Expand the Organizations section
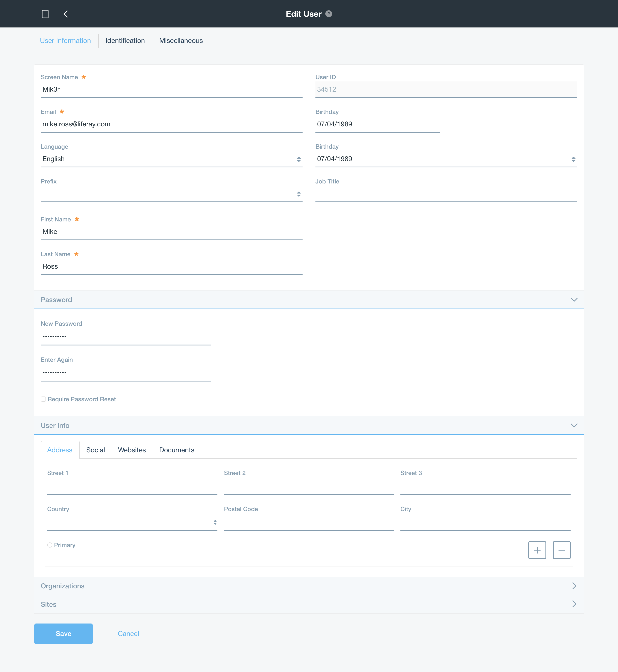This screenshot has height=672, width=618. (574, 586)
